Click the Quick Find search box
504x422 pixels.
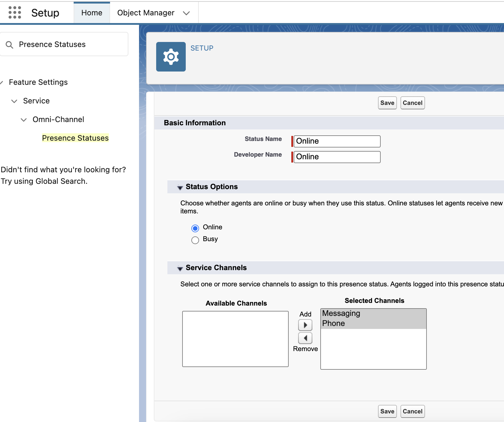click(64, 44)
